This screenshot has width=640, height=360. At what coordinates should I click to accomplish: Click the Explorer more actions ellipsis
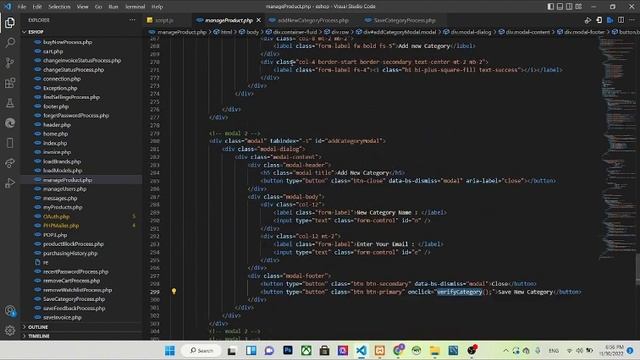(x=132, y=20)
